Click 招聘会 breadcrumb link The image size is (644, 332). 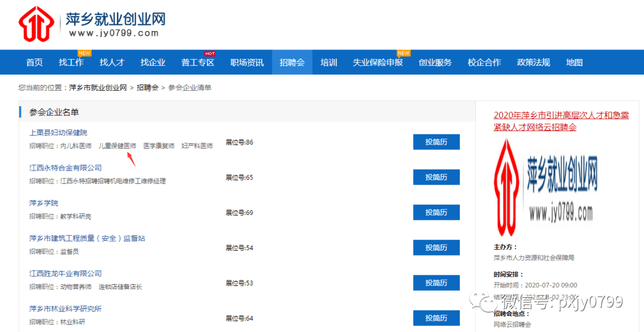[147, 88]
